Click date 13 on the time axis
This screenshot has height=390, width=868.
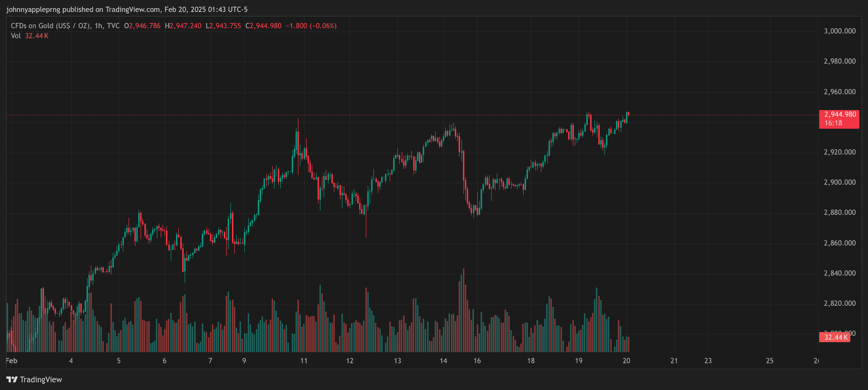pyautogui.click(x=397, y=361)
